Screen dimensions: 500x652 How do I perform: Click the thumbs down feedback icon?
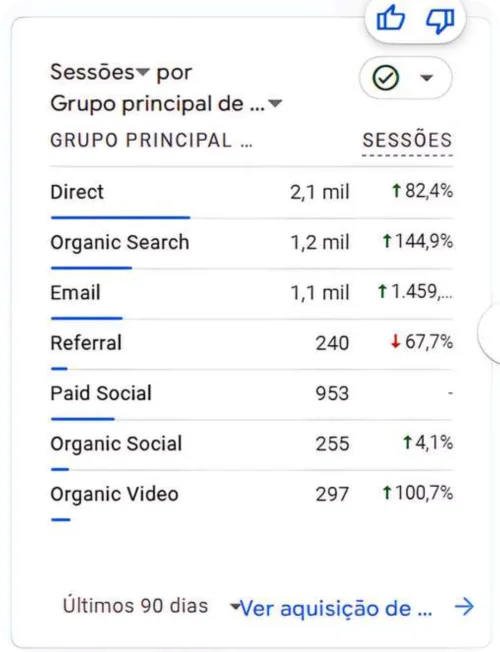pos(440,20)
